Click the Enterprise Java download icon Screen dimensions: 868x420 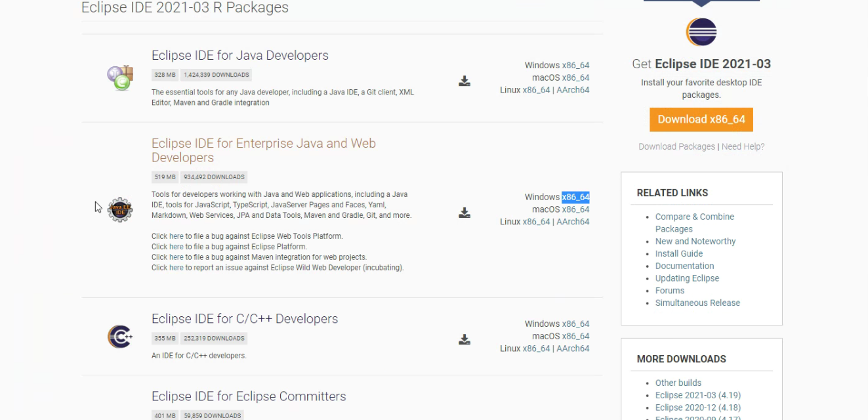tap(465, 213)
